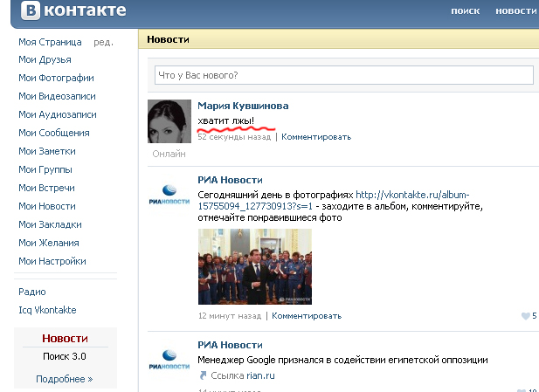This screenshot has height=392, width=539.
Task: Click Подробнее » in the Новости box
Action: pos(65,379)
